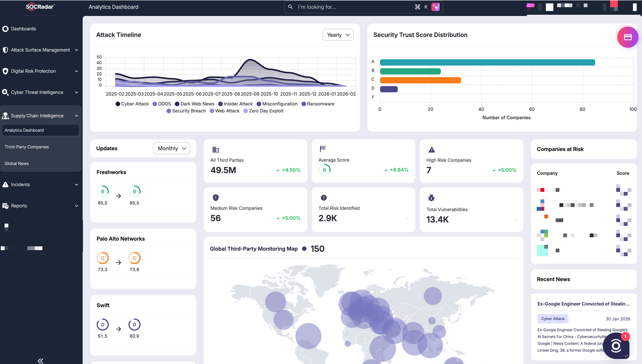
Task: Click the Digital Risk Protection icon
Action: pos(5,71)
